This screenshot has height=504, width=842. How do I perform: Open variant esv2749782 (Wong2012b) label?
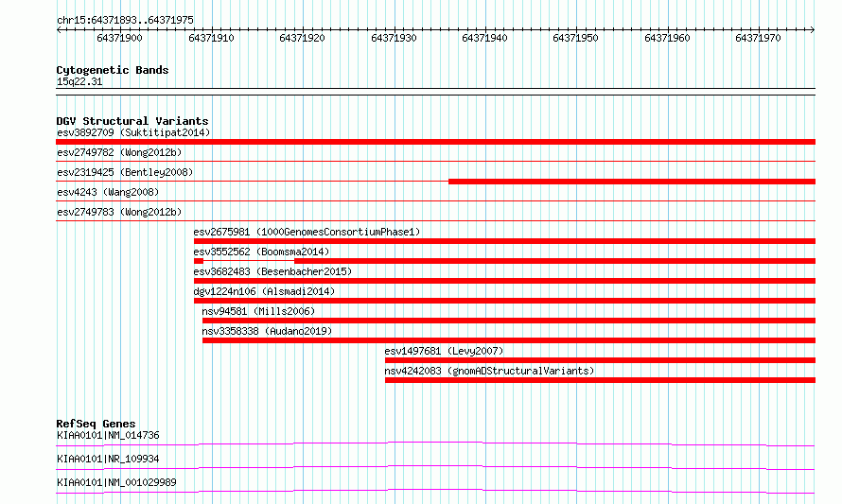point(119,152)
